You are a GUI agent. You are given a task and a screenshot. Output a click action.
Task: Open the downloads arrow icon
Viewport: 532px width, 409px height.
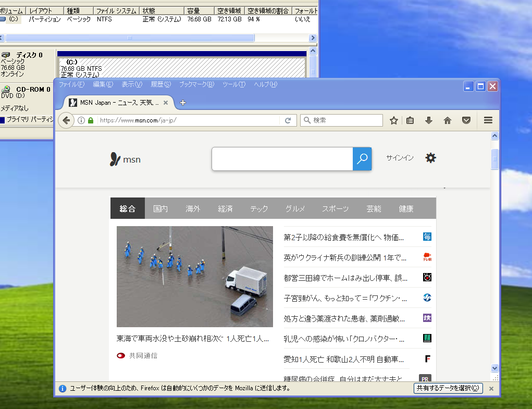[428, 120]
